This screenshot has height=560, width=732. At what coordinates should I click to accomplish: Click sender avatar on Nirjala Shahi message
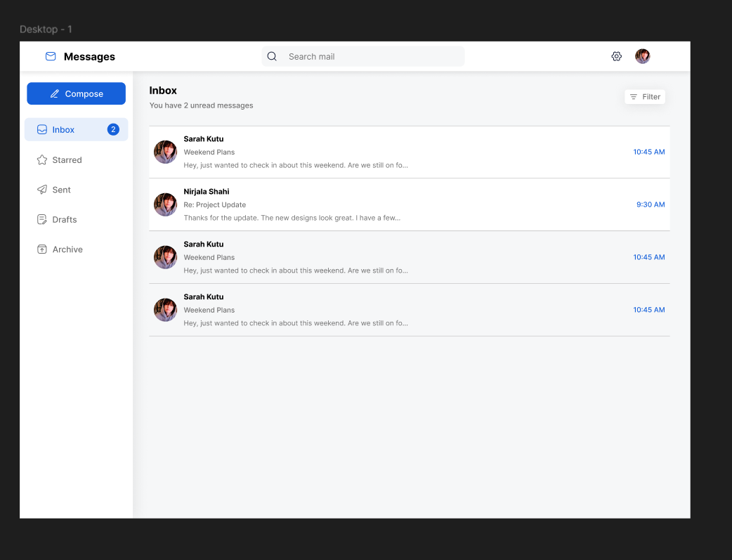click(165, 204)
